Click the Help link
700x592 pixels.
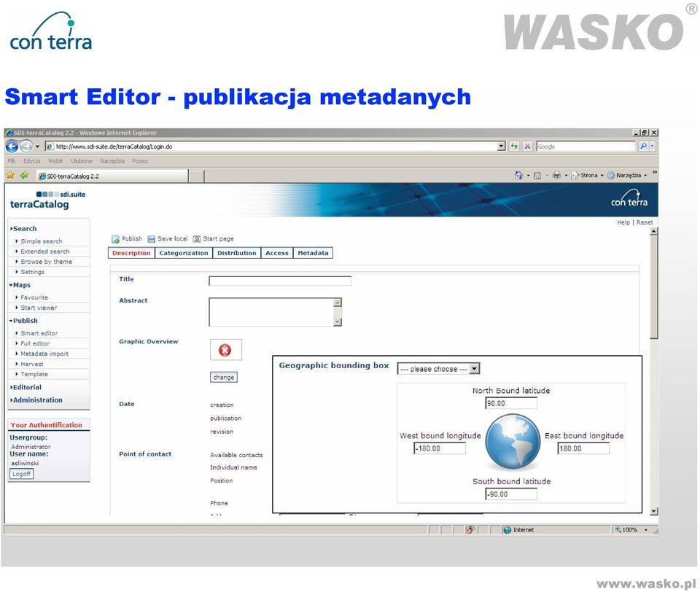click(623, 222)
